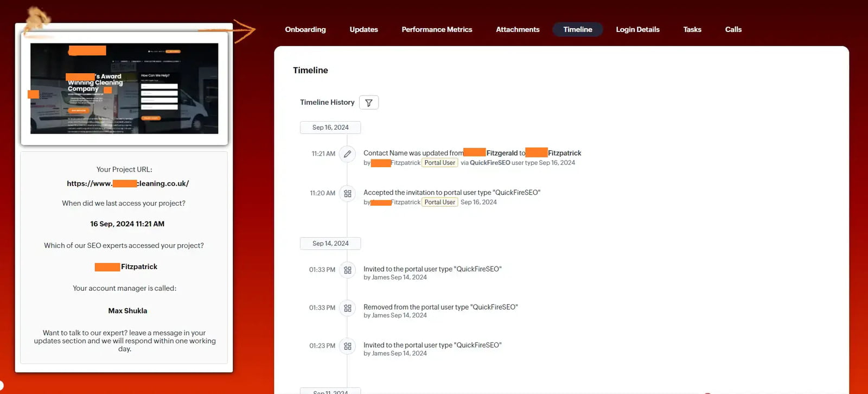Click the grid icon for first 01:33 PM invite entry
This screenshot has height=394, width=868.
pos(347,270)
